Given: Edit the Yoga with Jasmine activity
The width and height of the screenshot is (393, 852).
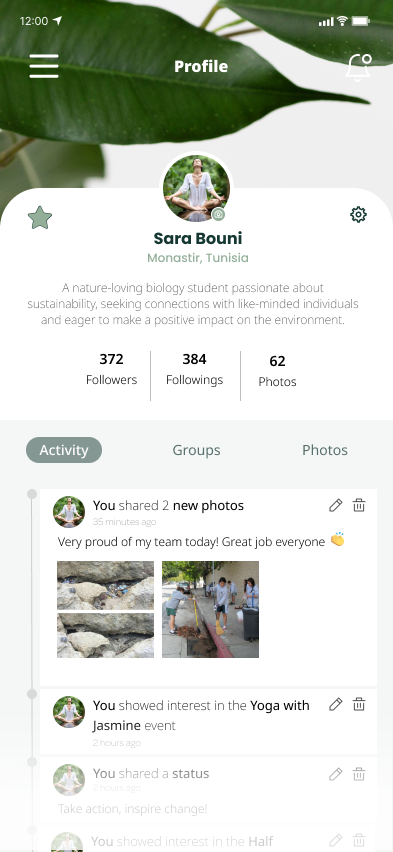Looking at the screenshot, I should [336, 705].
